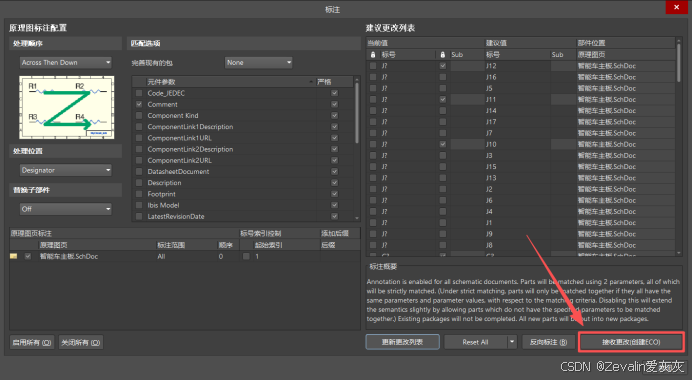Open the Across Then Down order dropdown

(x=66, y=63)
